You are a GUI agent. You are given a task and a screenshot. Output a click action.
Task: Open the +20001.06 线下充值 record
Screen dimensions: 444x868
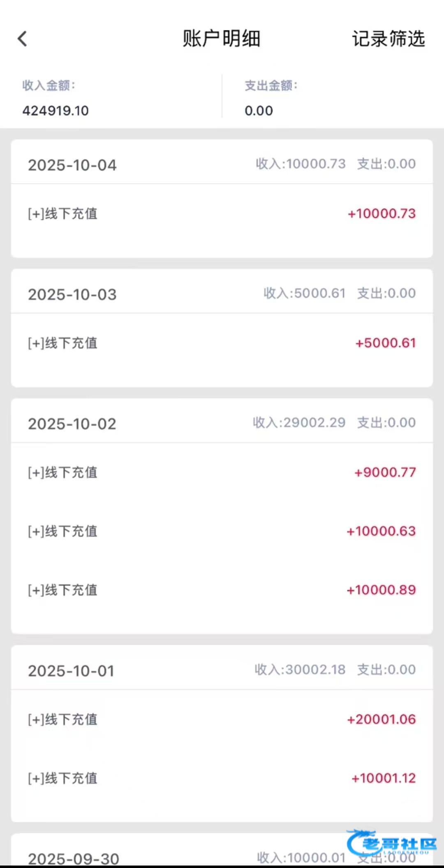click(222, 719)
